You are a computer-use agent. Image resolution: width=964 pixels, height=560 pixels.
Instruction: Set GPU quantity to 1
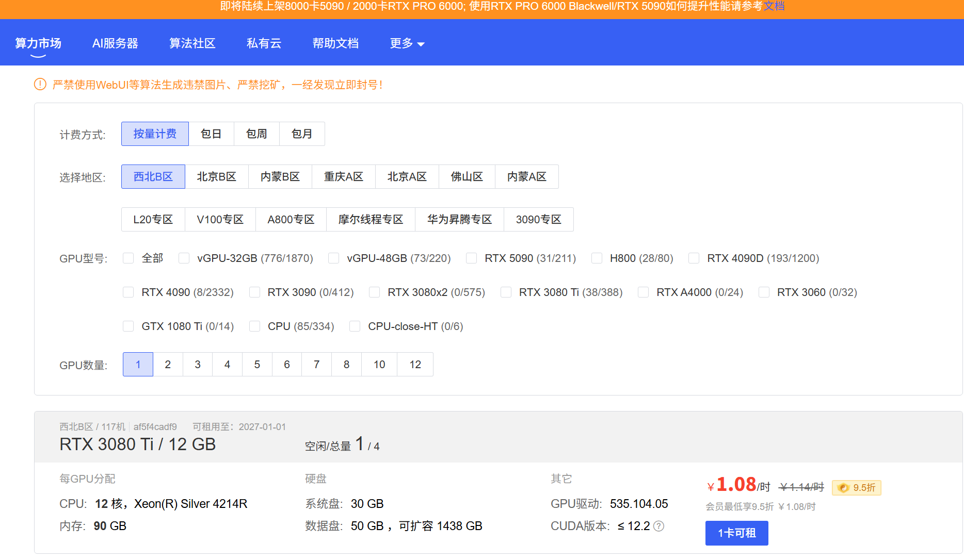[138, 365]
